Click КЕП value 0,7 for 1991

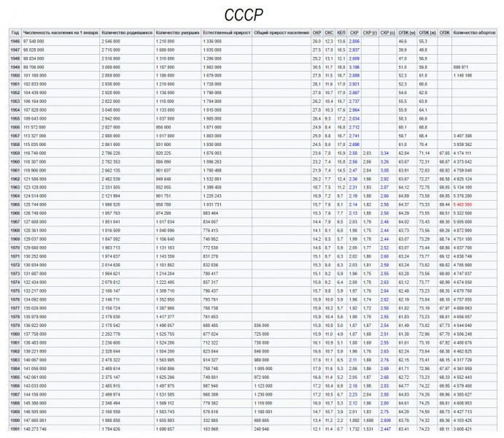(340, 429)
